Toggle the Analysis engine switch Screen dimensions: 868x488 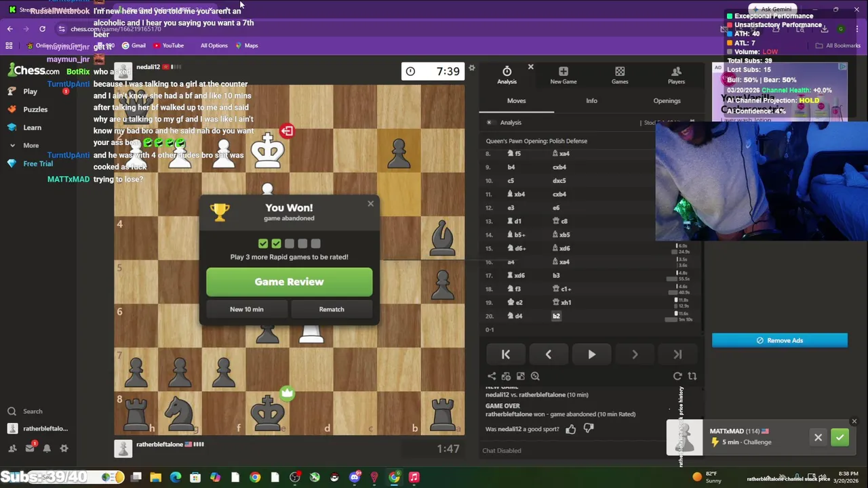(489, 123)
